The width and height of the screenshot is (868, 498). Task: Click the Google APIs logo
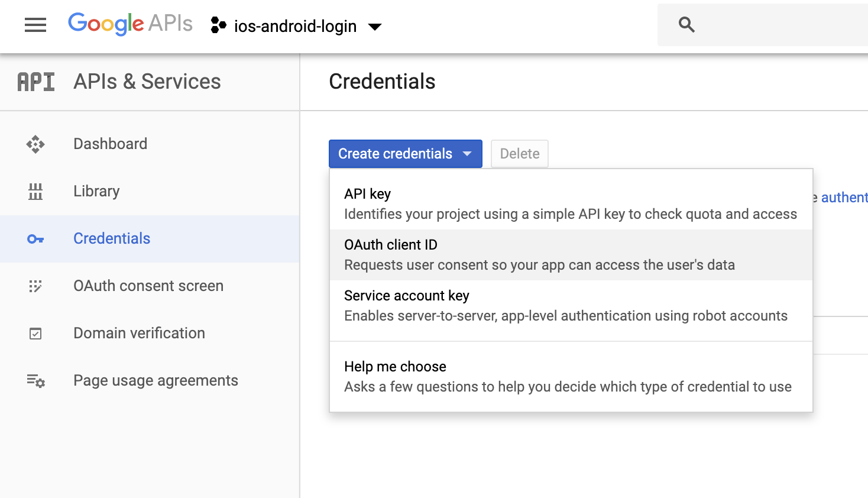click(130, 24)
